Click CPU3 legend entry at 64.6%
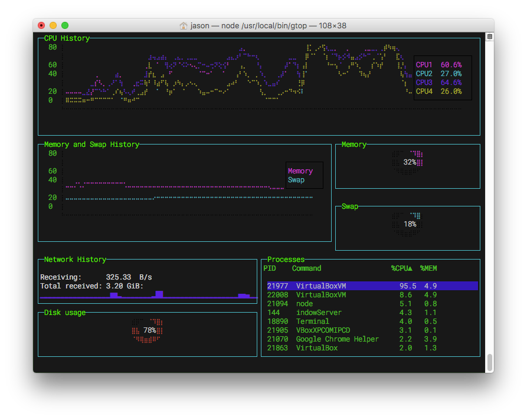 [438, 83]
